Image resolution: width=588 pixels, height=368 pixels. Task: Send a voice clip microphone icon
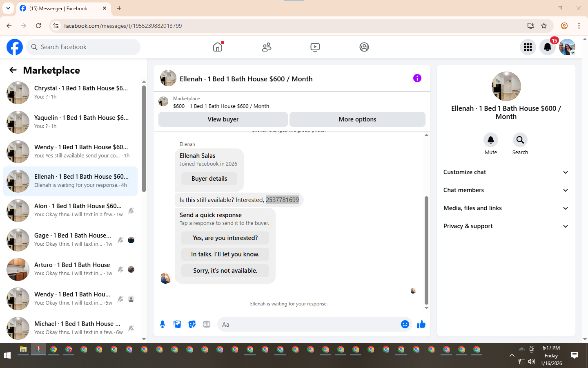163,324
